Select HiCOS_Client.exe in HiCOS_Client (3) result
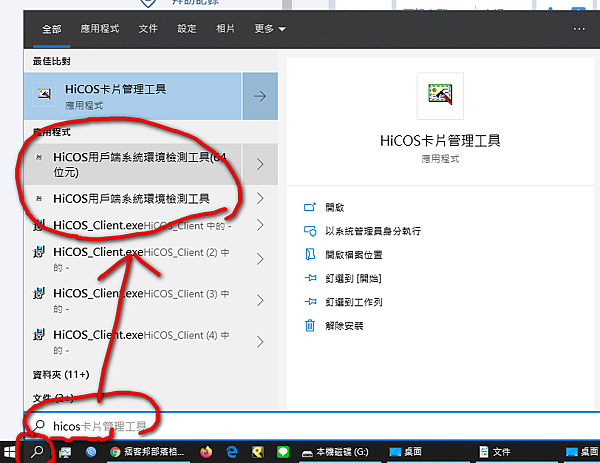Image resolution: width=600 pixels, height=463 pixels. point(132,300)
